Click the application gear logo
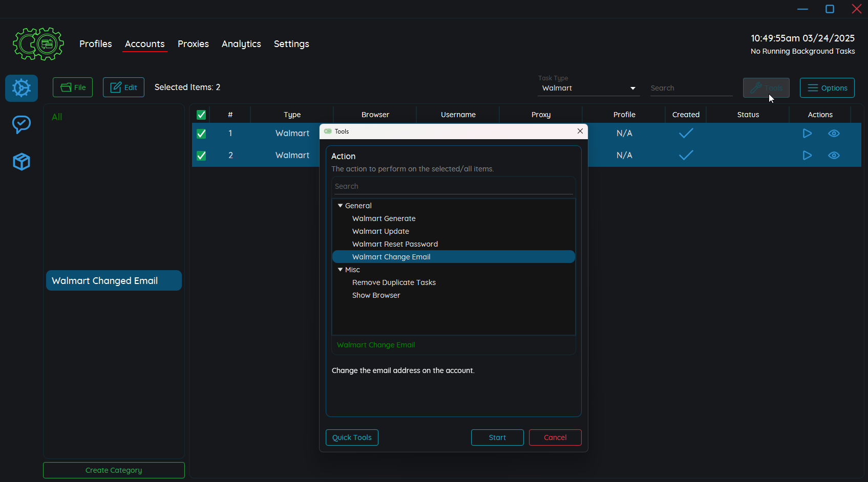Image resolution: width=868 pixels, height=482 pixels. 38,44
